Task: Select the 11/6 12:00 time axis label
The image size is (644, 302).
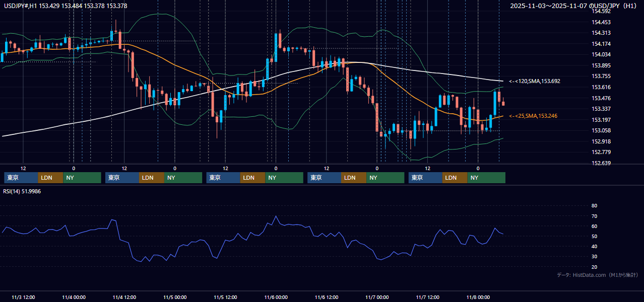Action: tap(326, 297)
